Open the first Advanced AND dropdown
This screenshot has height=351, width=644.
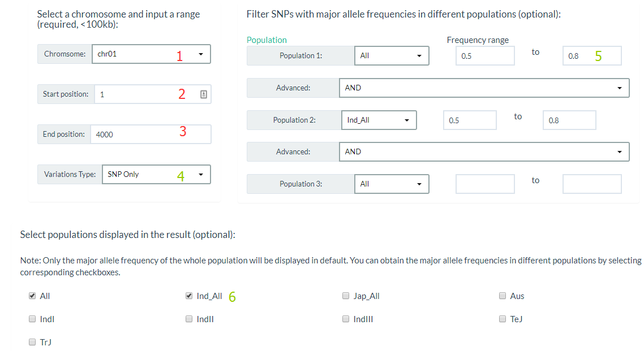pyautogui.click(x=484, y=88)
